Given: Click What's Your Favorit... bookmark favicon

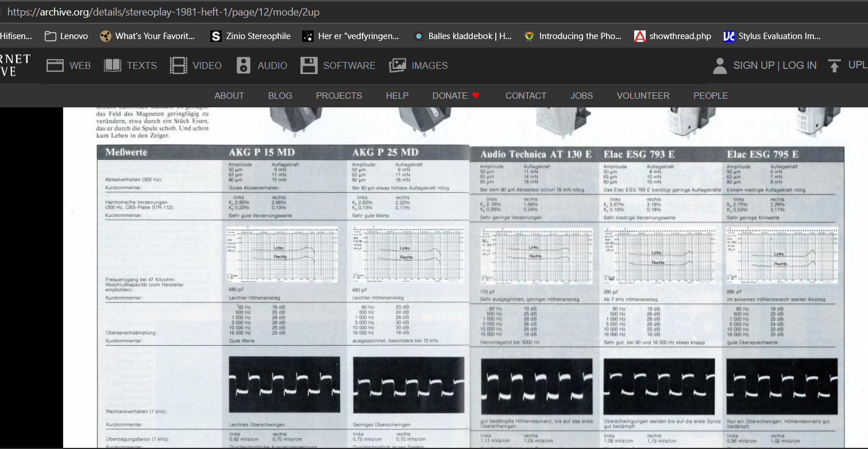Looking at the screenshot, I should pos(105,36).
